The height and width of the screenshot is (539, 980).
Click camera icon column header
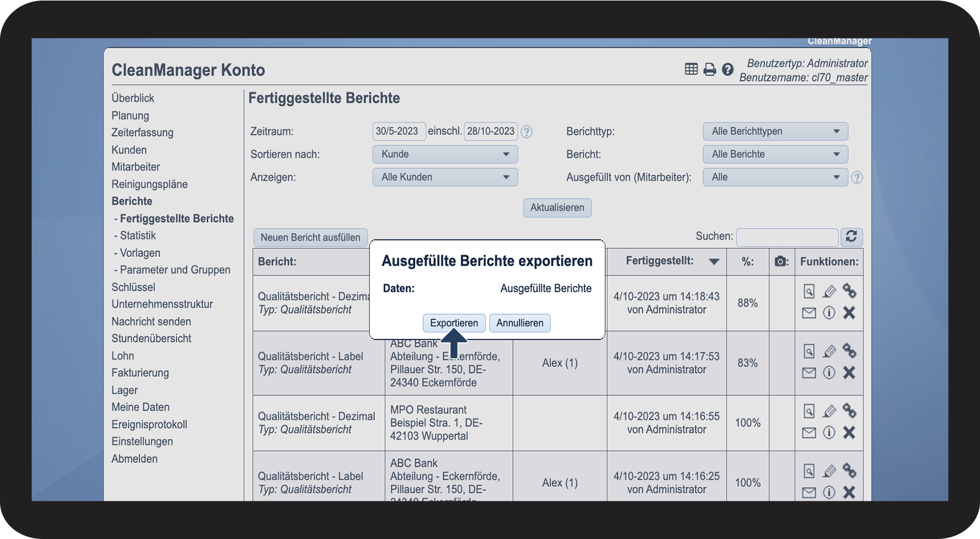(781, 261)
